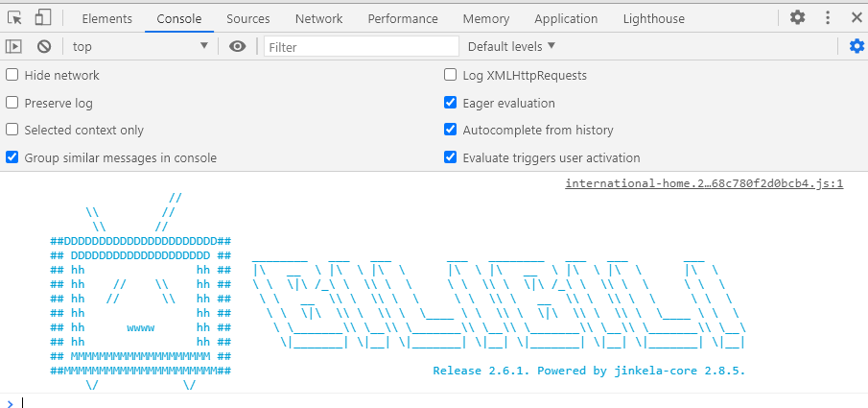
Task: Open the Lighthouse tab
Action: click(x=654, y=19)
